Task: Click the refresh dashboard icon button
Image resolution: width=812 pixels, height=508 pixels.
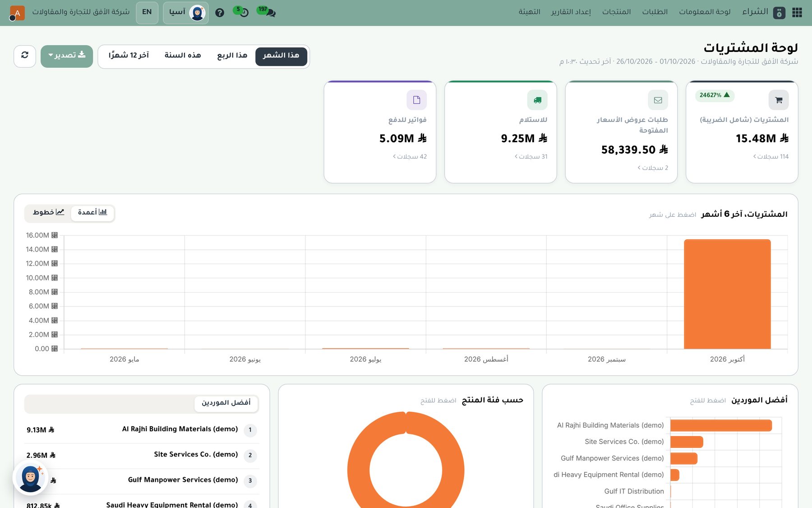Action: click(25, 56)
